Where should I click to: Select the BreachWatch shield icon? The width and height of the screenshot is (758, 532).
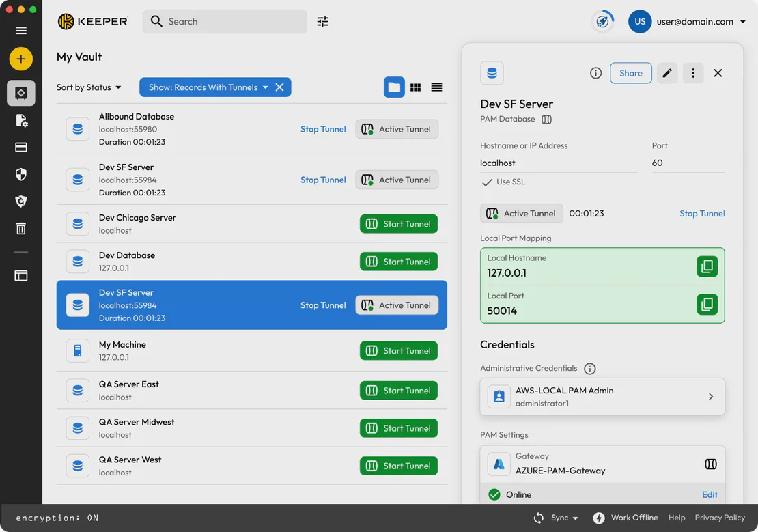pyautogui.click(x=20, y=174)
